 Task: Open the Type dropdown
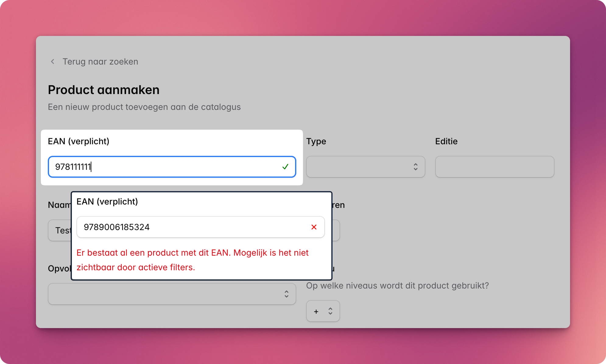coord(365,167)
